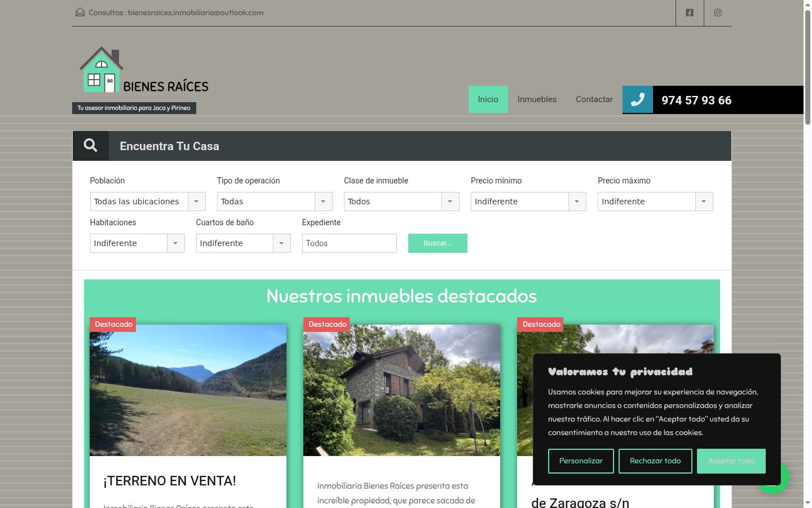Open the Precio mínimo dropdown
812x508 pixels.
tap(528, 202)
